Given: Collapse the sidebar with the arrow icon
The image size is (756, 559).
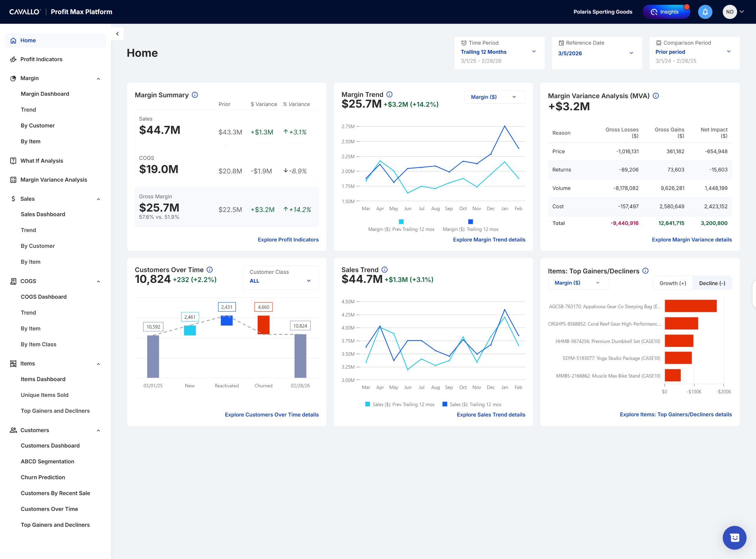Looking at the screenshot, I should pyautogui.click(x=117, y=33).
